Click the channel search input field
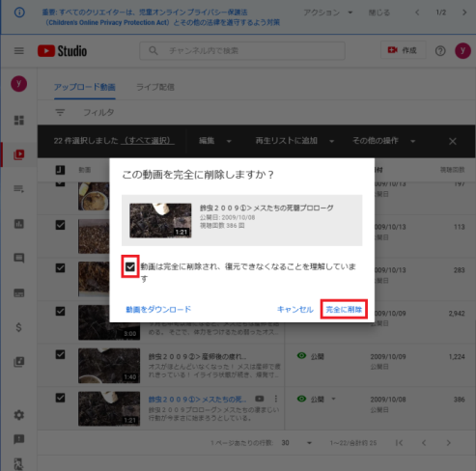Screen dimensions: 476x471 point(242,50)
